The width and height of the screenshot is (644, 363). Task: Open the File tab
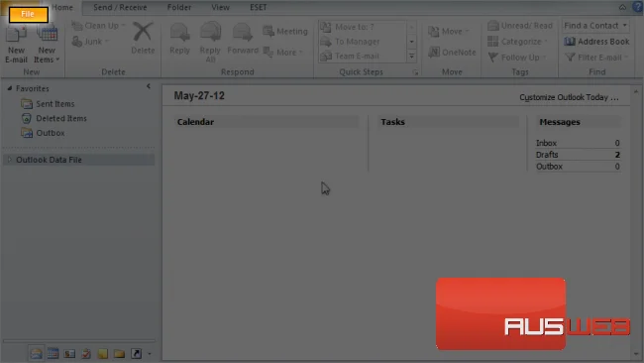(28, 14)
